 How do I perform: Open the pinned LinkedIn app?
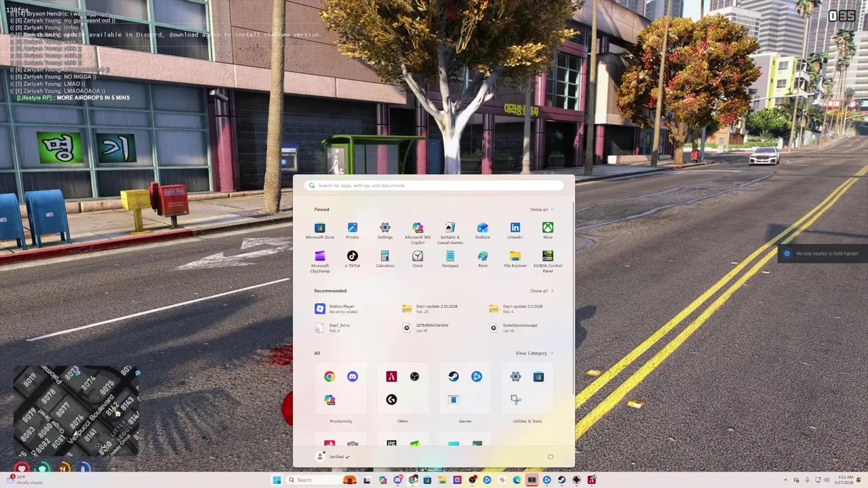click(x=515, y=231)
